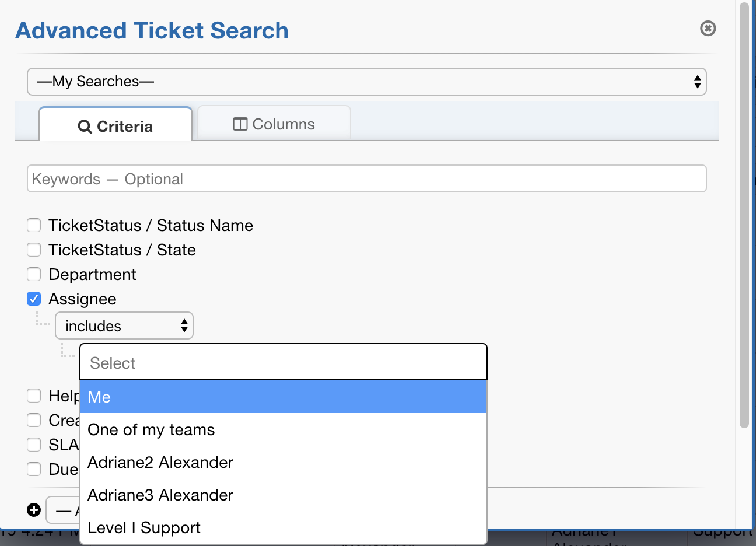Check the TicketStatus / State checkbox
Viewport: 756px width, 546px height.
coord(33,250)
